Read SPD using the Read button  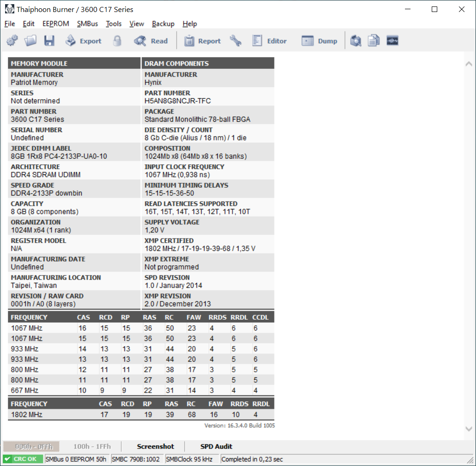151,41
